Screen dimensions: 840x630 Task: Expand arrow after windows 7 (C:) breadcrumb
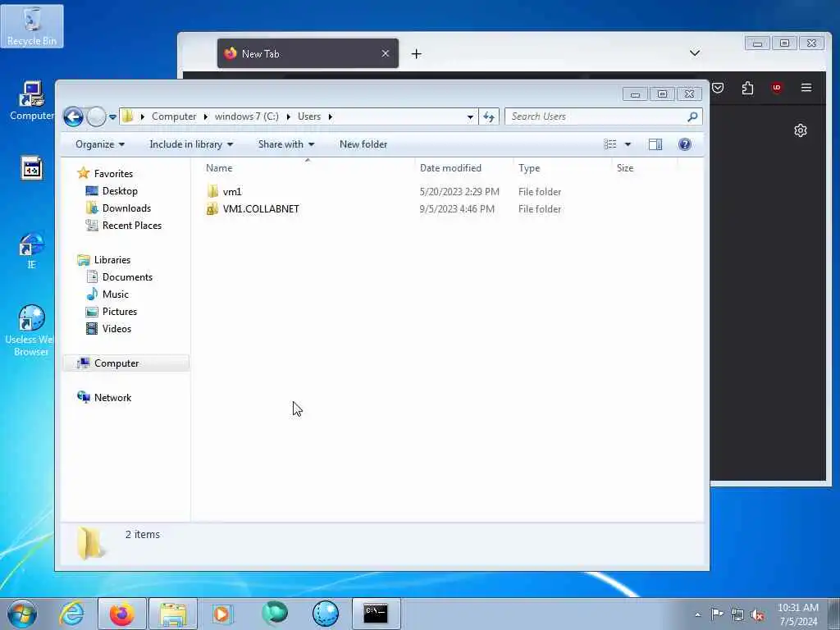click(x=288, y=116)
